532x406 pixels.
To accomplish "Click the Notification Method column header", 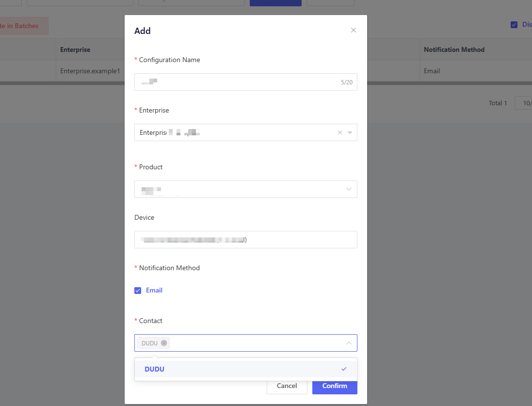I will click(x=454, y=49).
